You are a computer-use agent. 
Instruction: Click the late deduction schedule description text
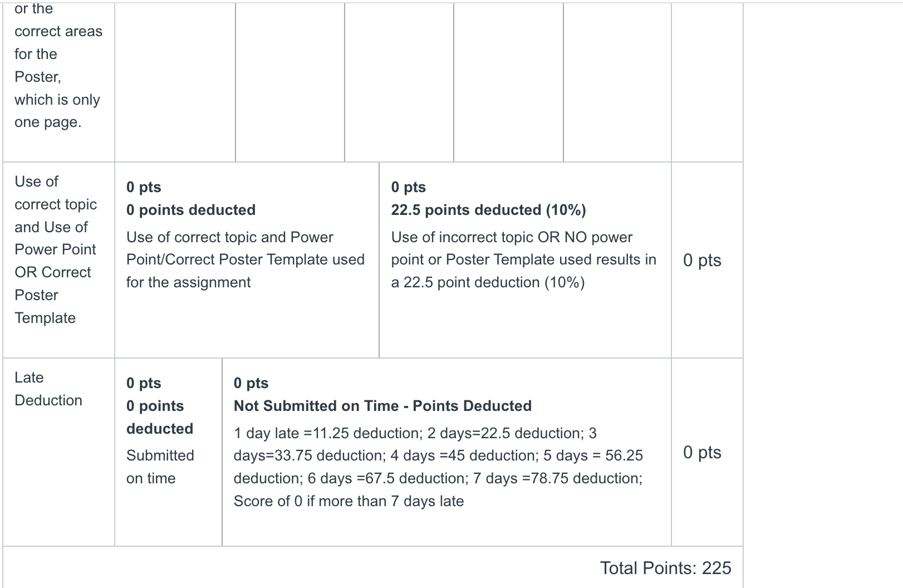(x=438, y=467)
